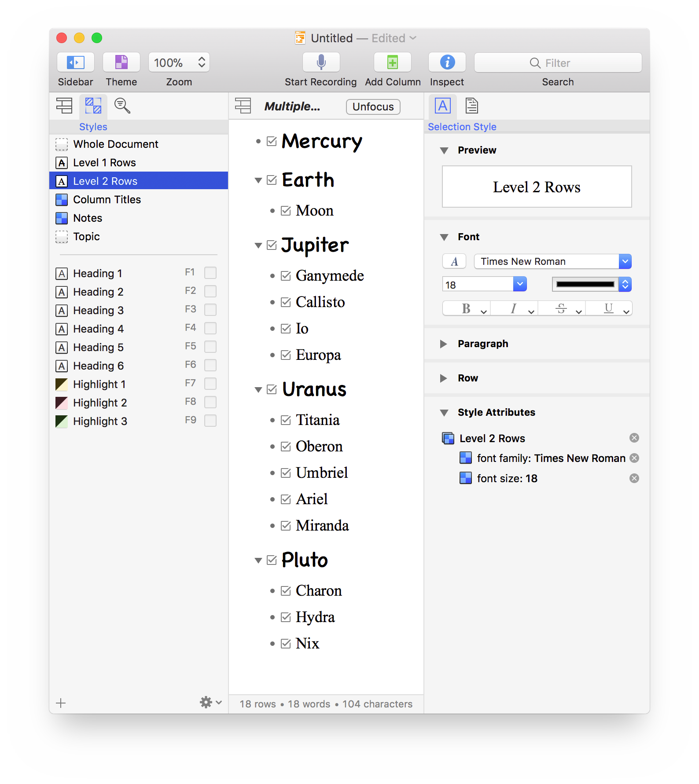Select the Highlight 2 style
The width and height of the screenshot is (699, 784).
pos(100,403)
